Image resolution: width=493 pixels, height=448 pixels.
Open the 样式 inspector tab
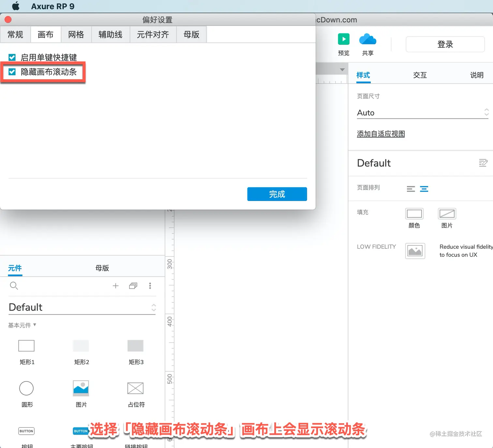pyautogui.click(x=363, y=75)
